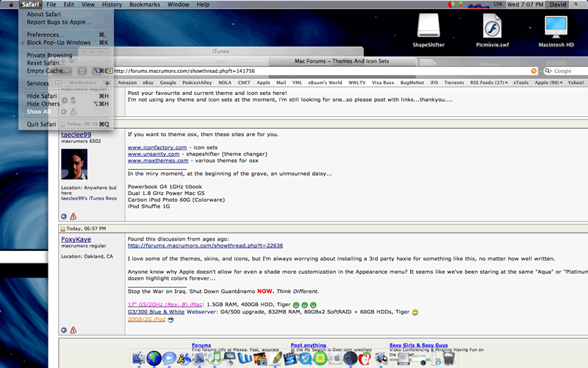Open the 20GB/2G iPod signature link

(146, 319)
